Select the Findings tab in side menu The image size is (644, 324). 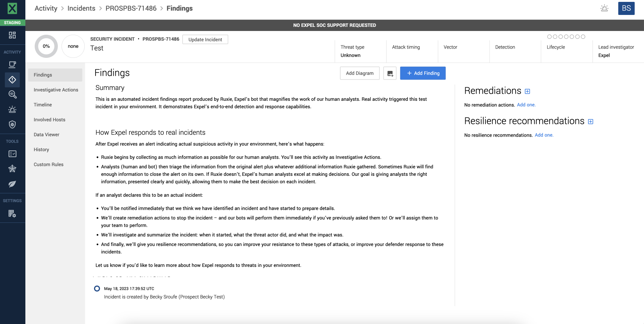55,75
